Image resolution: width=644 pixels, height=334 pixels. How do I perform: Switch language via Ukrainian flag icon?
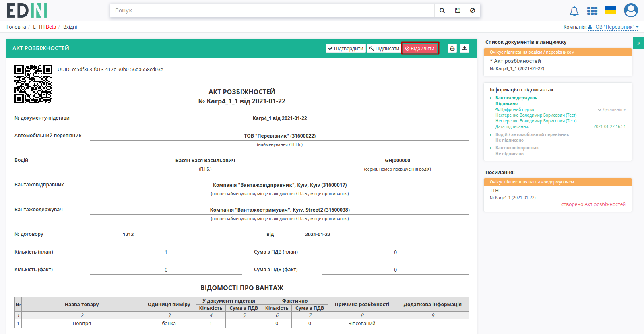coord(611,10)
